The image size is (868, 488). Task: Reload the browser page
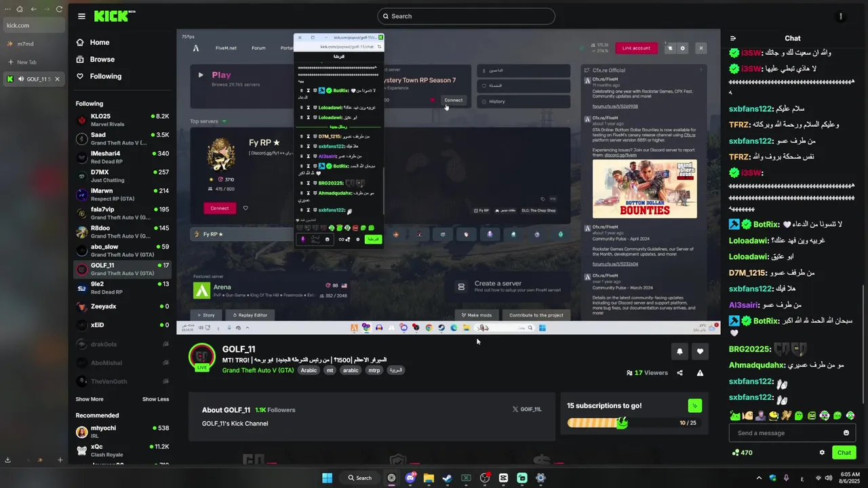(x=59, y=9)
